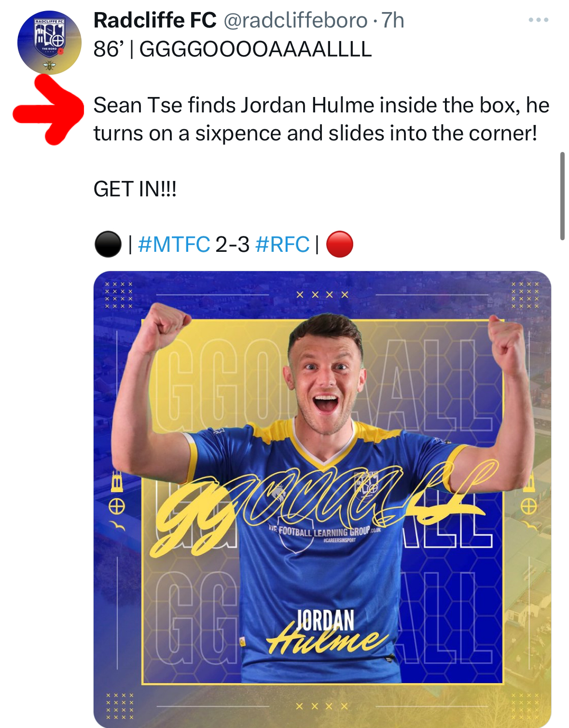This screenshot has height=728, width=569.
Task: Open the #MTFC hashtag
Action: coord(174,244)
